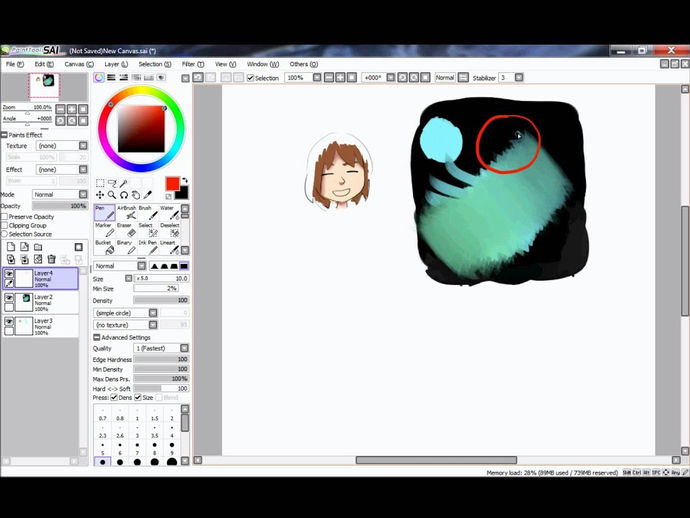Swap foreground and background colors
The image size is (690, 518).
[x=185, y=180]
